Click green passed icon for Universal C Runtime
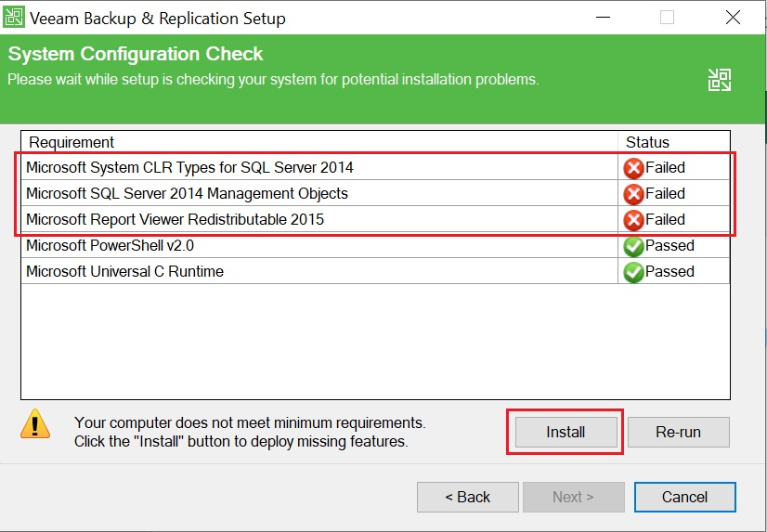 633,272
